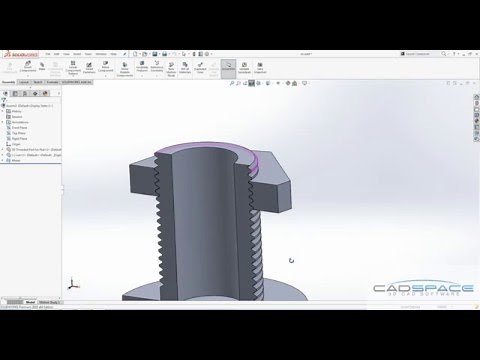Click the Search Commands field
This screenshot has width=480, height=360.
420,54
